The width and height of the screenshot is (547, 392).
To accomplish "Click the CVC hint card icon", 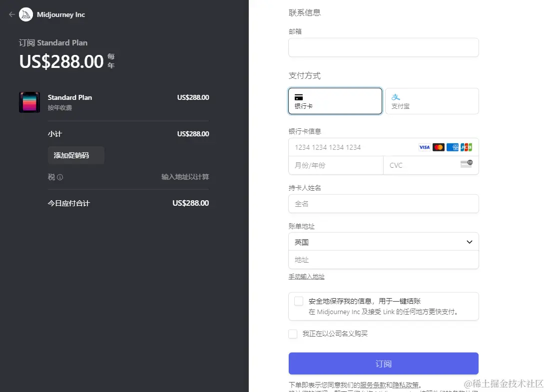I will (x=467, y=165).
